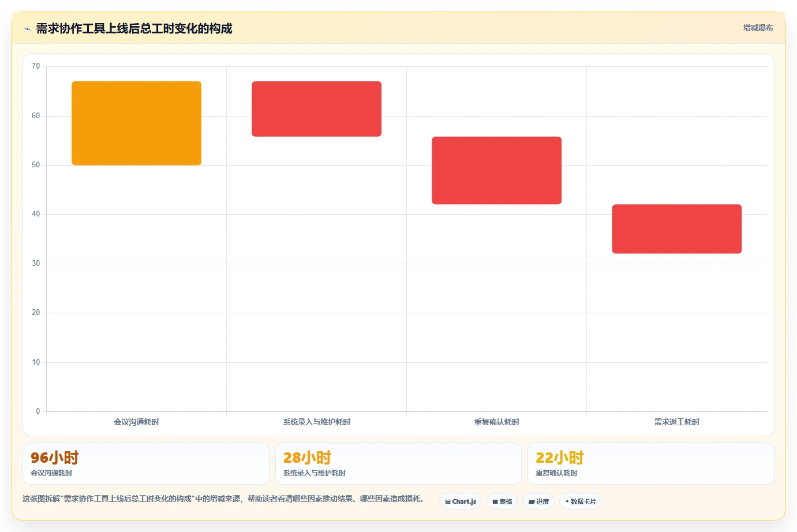Screen dimensions: 797x532
Task: Click the lightning icon beside the chart title
Action: [27, 29]
